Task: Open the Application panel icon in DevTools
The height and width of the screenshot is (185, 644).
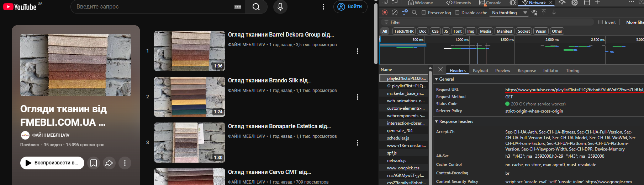Action: pos(587,2)
